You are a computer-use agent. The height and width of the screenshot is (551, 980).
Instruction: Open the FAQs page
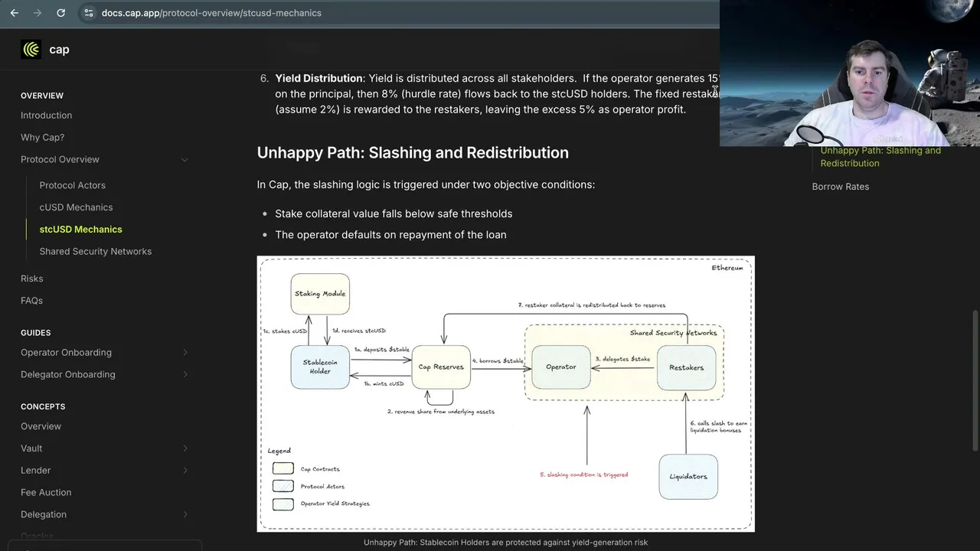[x=31, y=301]
